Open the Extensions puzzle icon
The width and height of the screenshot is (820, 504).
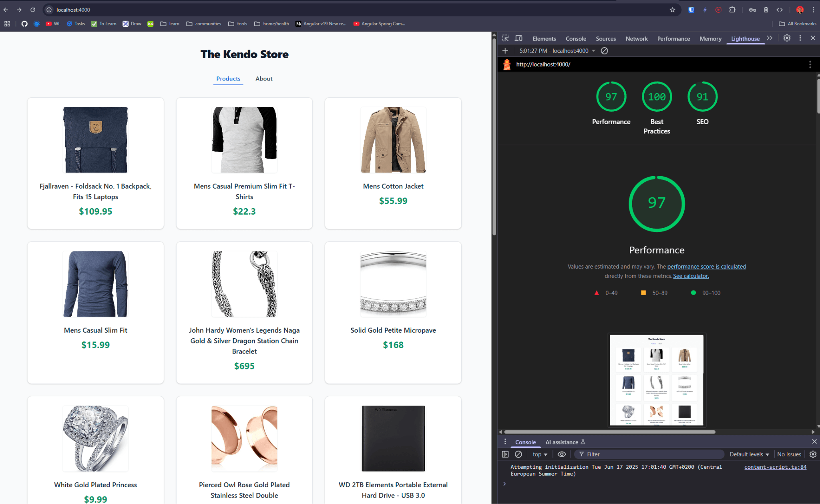pyautogui.click(x=732, y=10)
